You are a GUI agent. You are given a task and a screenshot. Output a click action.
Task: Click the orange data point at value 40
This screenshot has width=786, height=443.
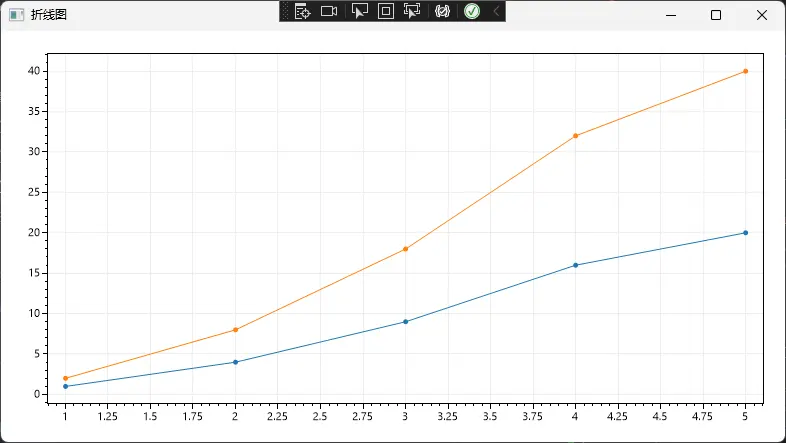tap(746, 71)
